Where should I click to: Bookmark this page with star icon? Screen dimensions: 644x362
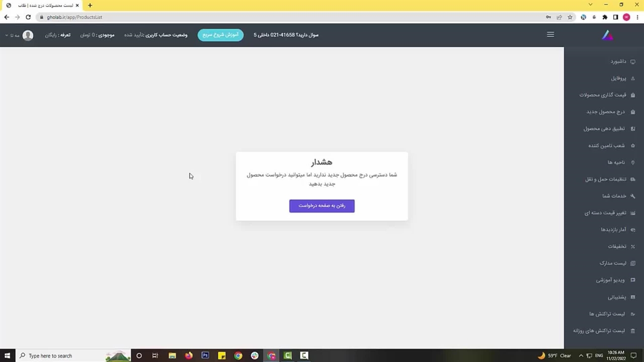570,17
